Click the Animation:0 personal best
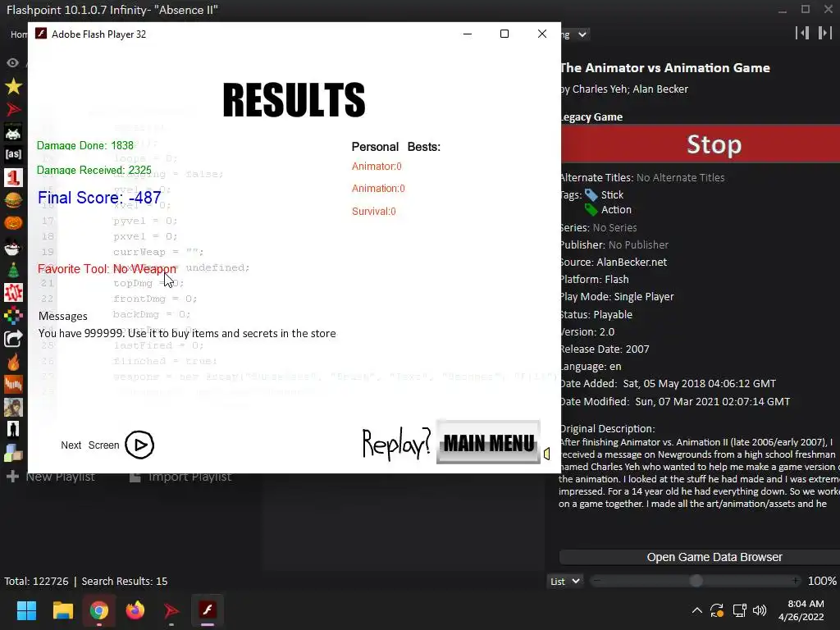This screenshot has width=840, height=630. point(378,189)
